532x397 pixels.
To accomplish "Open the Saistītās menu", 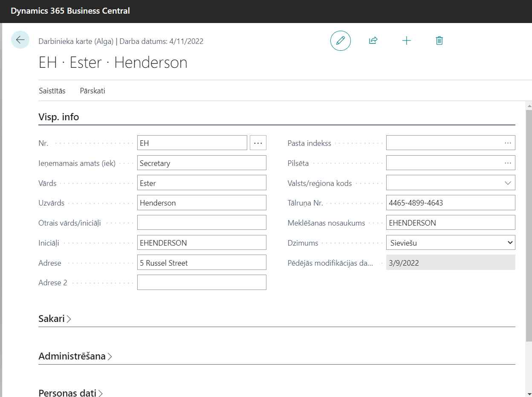I will [52, 91].
